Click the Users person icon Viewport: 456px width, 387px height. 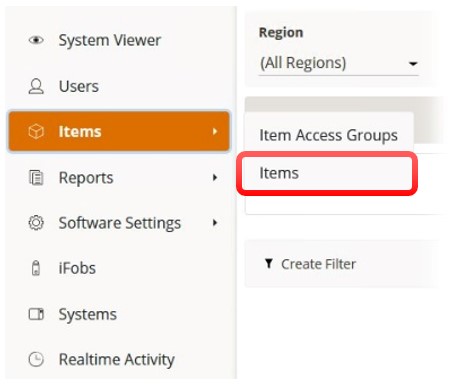pyautogui.click(x=36, y=86)
